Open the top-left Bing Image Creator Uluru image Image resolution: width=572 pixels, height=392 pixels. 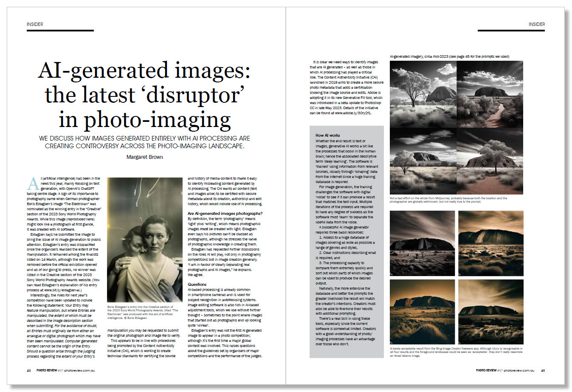tap(422, 243)
